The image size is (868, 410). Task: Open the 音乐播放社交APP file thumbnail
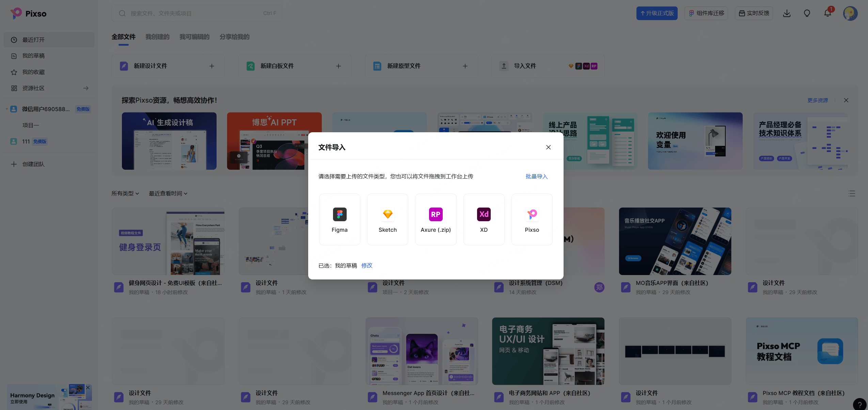pos(675,241)
